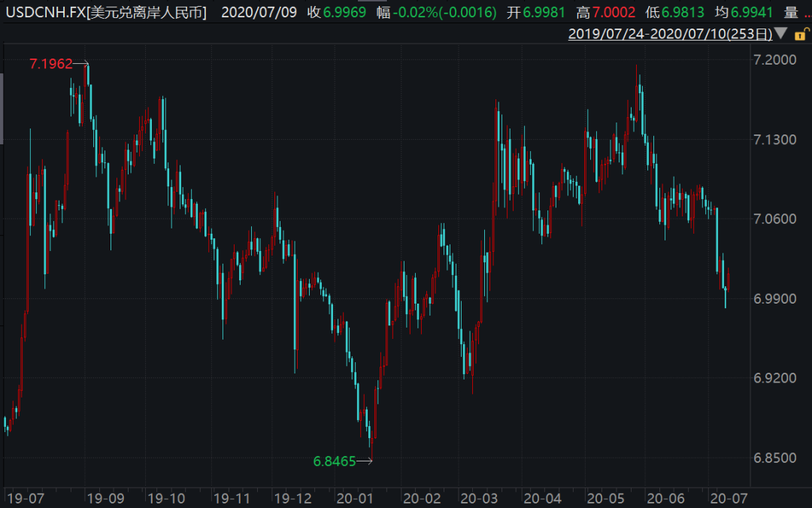The image size is (812, 508).
Task: Click the closing price 6.9969
Action: pos(344,13)
